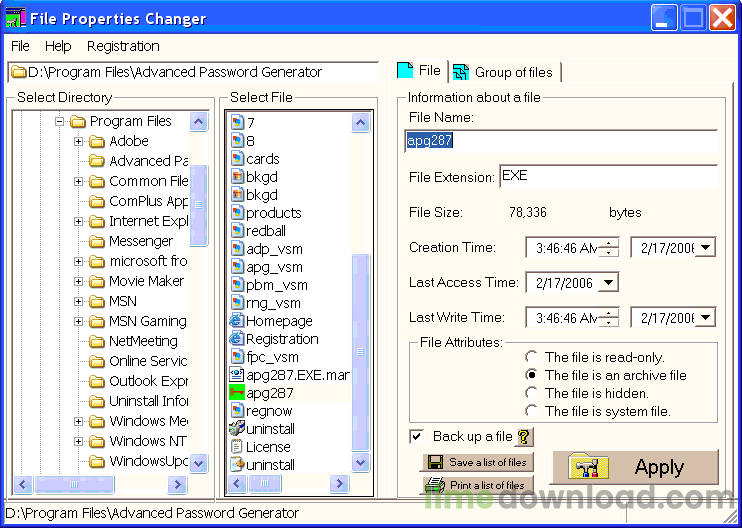742x528 pixels.
Task: Open the Help menu
Action: 58,46
